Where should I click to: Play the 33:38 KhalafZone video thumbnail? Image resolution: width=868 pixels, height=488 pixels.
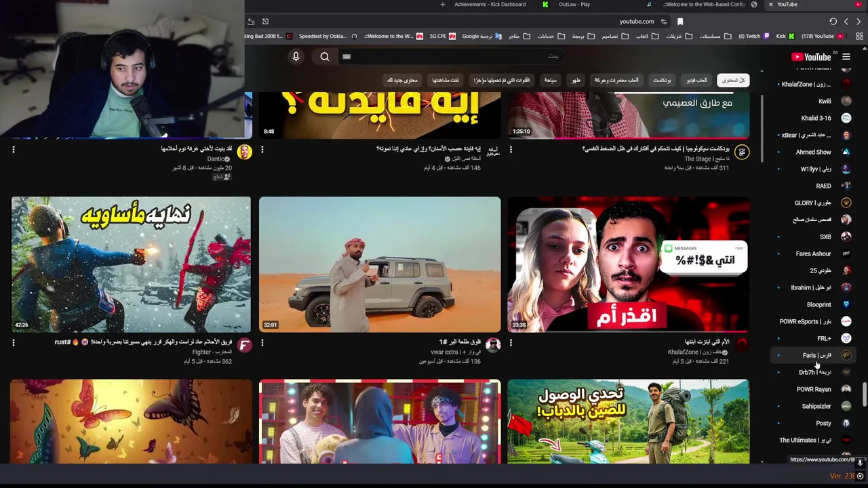(629, 264)
